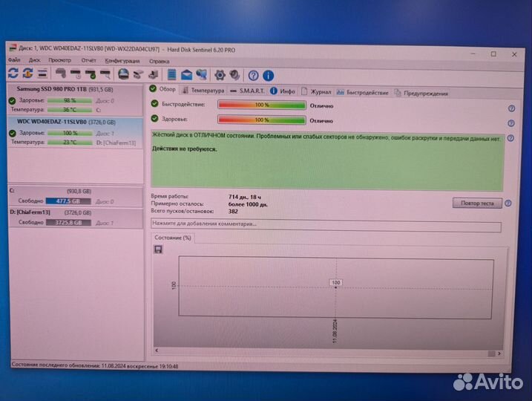Click the comment input field
This screenshot has width=532, height=401.
click(x=326, y=226)
